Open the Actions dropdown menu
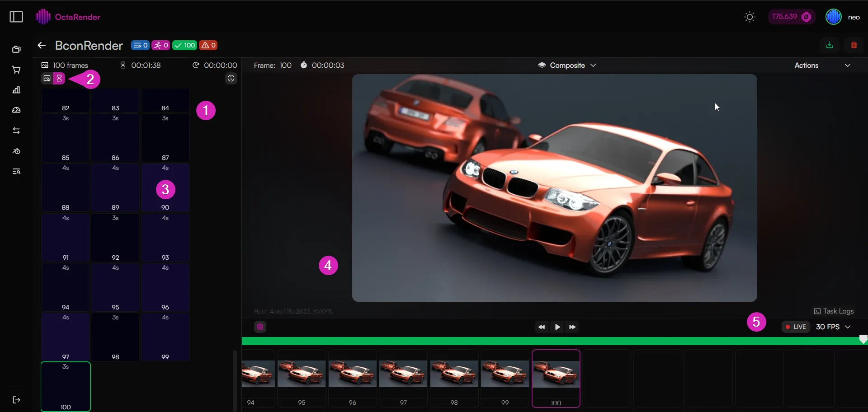The width and height of the screenshot is (868, 412). [x=822, y=66]
